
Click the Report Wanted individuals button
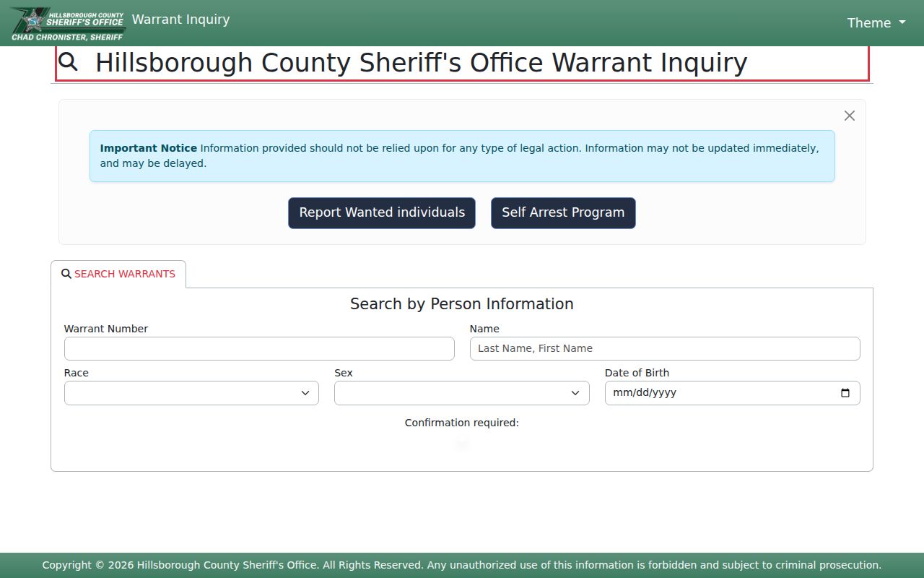(382, 213)
